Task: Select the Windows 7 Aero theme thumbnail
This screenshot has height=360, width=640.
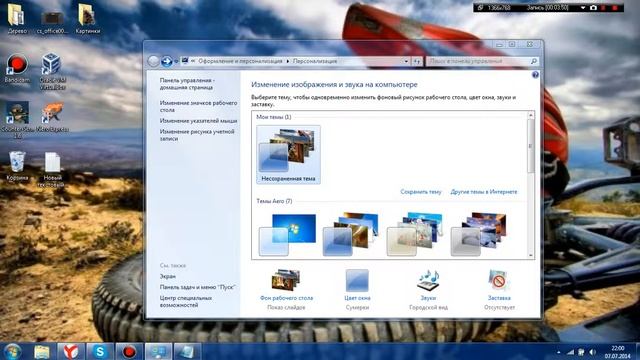Action: (x=288, y=234)
